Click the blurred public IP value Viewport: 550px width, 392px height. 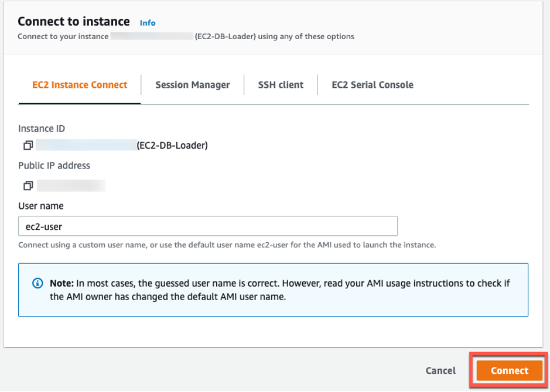71,185
